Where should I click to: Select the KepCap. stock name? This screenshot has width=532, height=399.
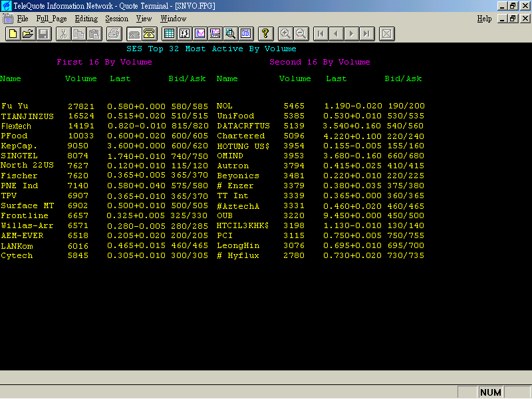coord(19,146)
